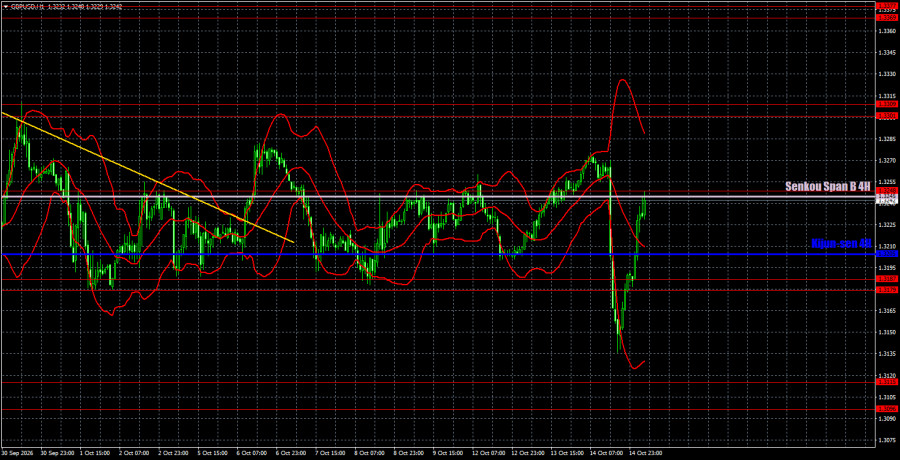Screen dimensions: 900x460
Task: Click the 30 Sep 2026 date label
Action: click(15, 454)
